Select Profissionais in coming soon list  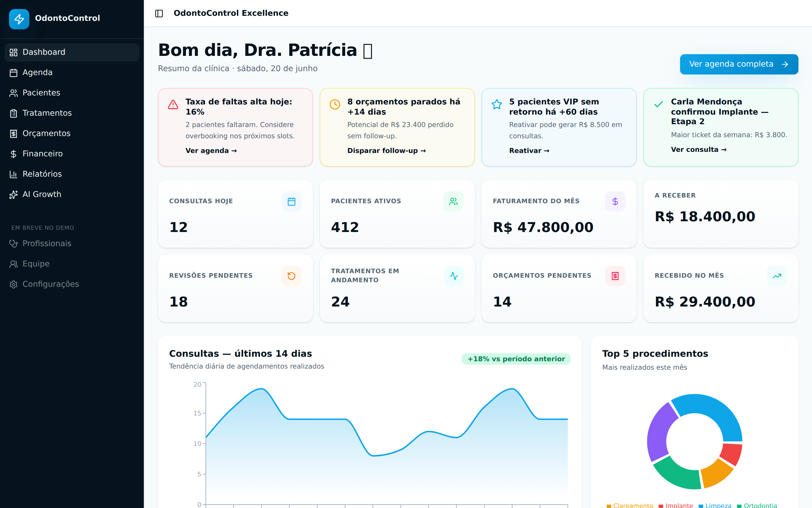coord(72,244)
